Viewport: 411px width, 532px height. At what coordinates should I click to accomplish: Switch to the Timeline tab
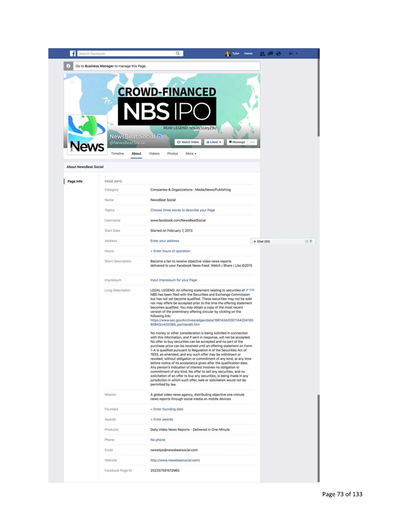117,153
